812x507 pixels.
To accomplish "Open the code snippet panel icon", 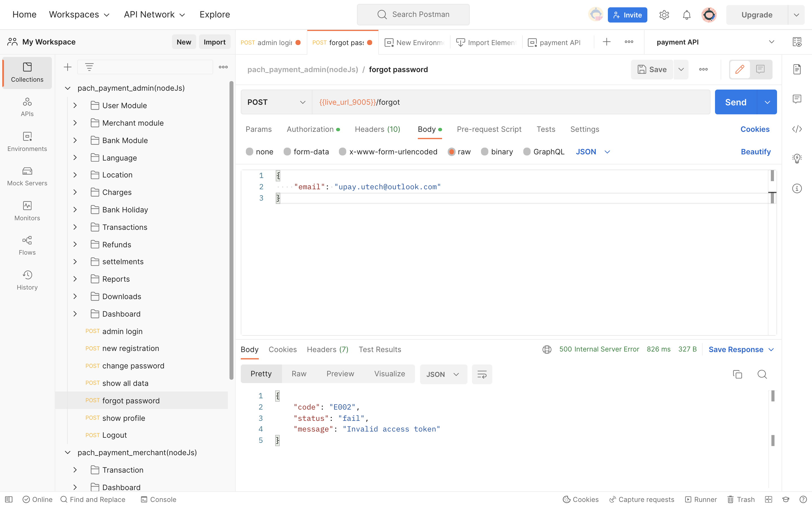I will pyautogui.click(x=797, y=129).
